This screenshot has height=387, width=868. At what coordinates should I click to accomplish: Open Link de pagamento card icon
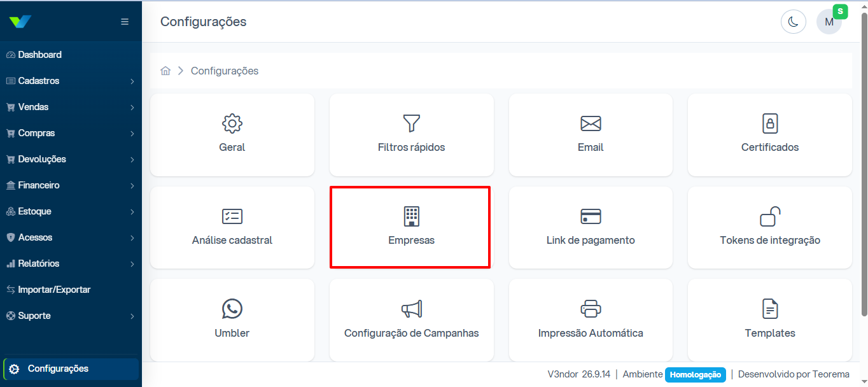tap(591, 216)
